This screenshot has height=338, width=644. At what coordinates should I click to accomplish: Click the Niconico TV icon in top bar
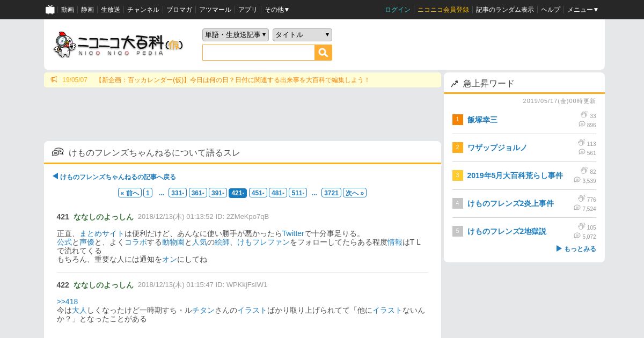[50, 10]
